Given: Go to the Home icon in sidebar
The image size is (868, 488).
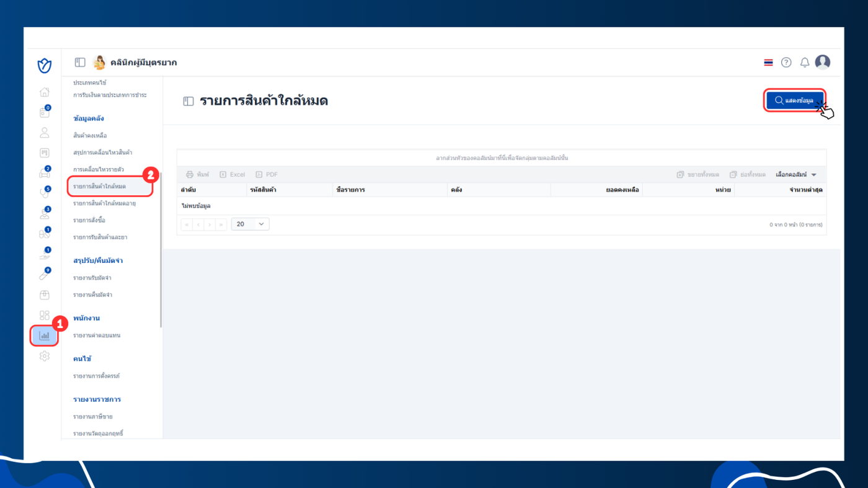Looking at the screenshot, I should [x=45, y=92].
